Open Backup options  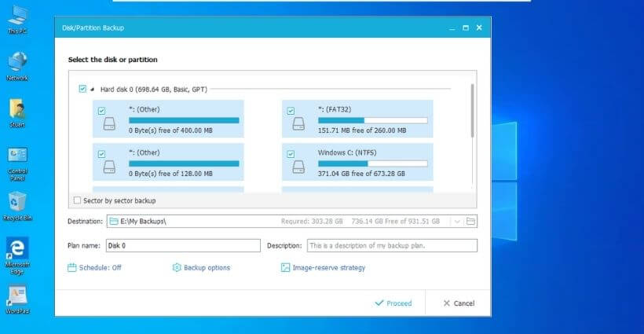pyautogui.click(x=201, y=268)
